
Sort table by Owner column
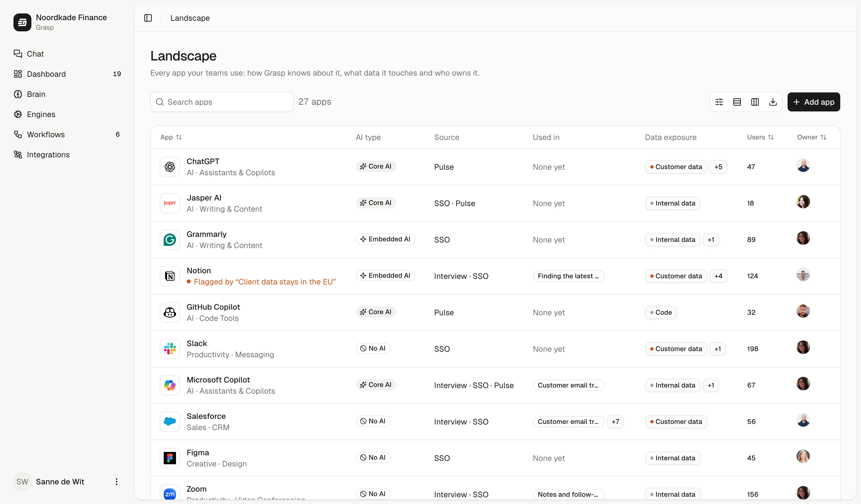[811, 137]
